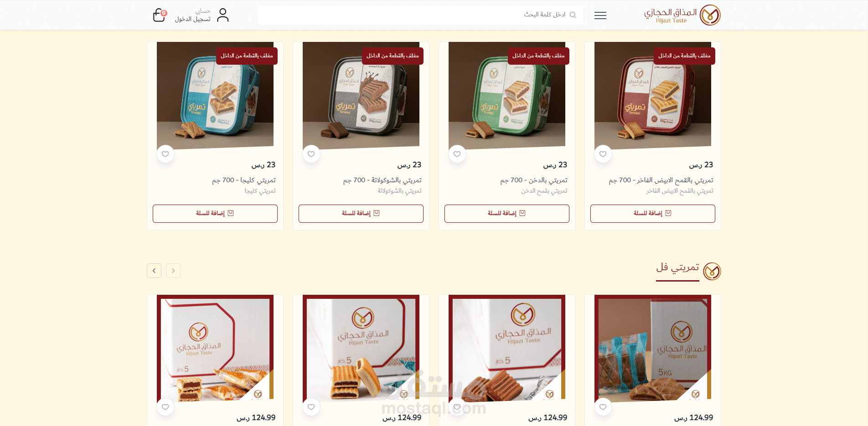868x426 pixels.
Task: Show next items in the Tamrati Full carousel
Action: [x=154, y=271]
